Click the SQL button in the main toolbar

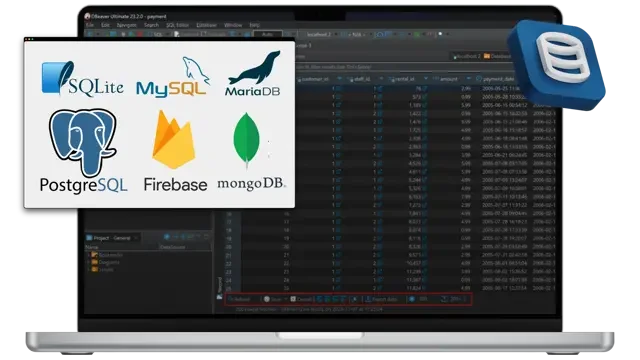pyautogui.click(x=156, y=35)
